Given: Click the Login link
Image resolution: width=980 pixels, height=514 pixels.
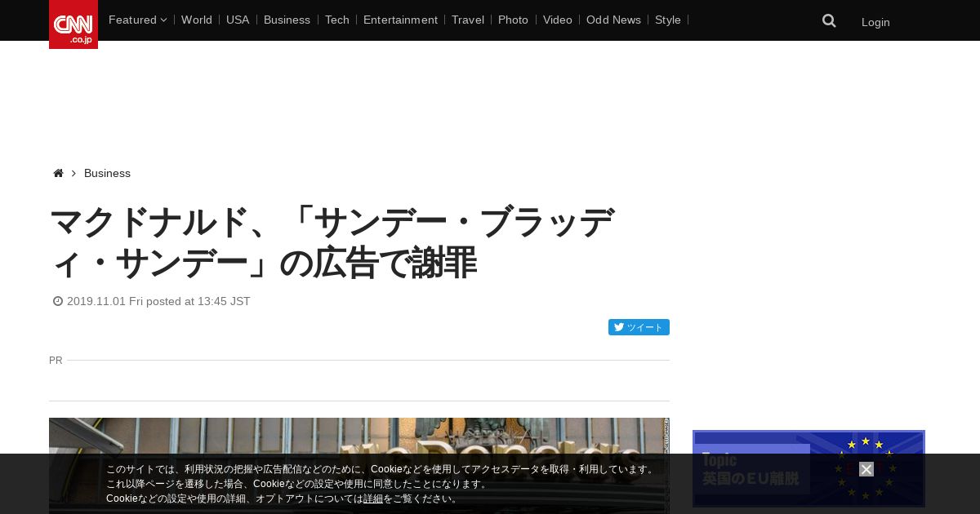Looking at the screenshot, I should tap(875, 22).
